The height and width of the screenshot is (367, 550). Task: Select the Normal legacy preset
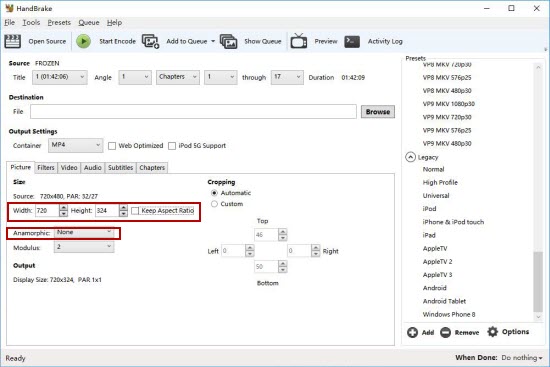click(x=433, y=169)
